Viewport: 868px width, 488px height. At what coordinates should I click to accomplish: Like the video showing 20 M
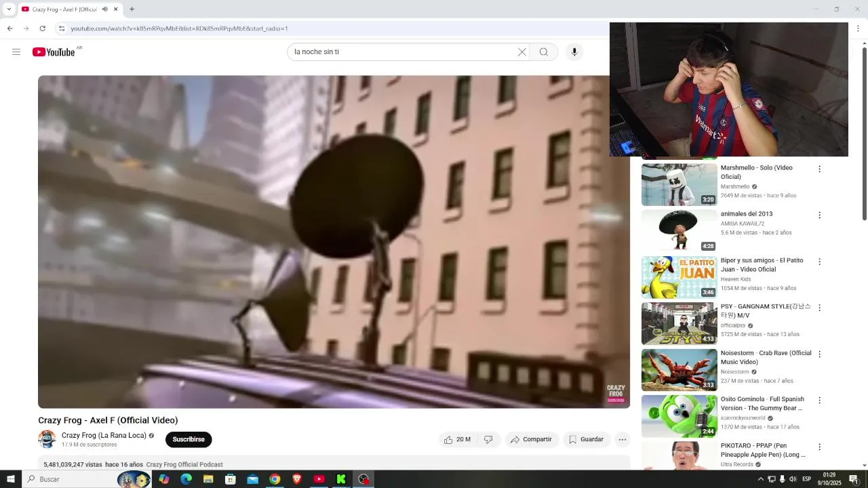[x=456, y=440]
